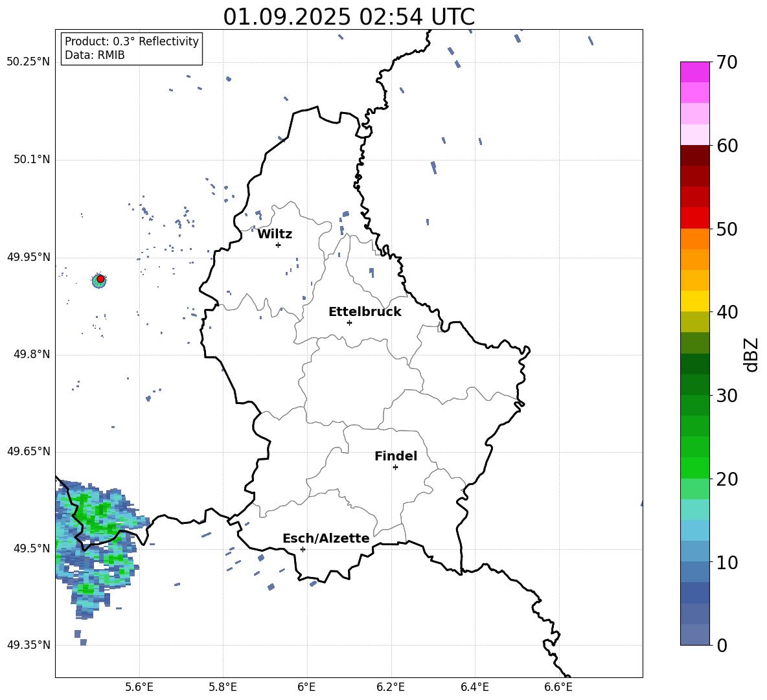The image size is (767, 700).
Task: Click the cross marker below Findel
Action: coord(395,468)
